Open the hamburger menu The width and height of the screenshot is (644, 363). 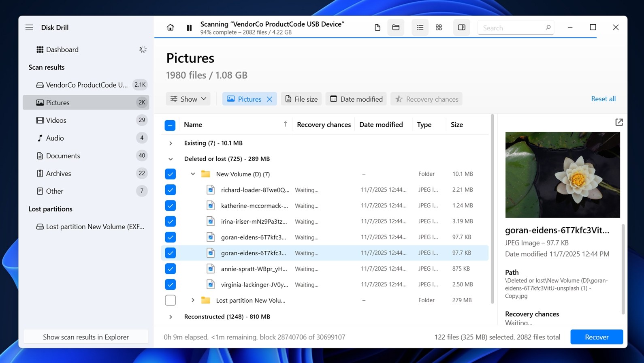(29, 28)
